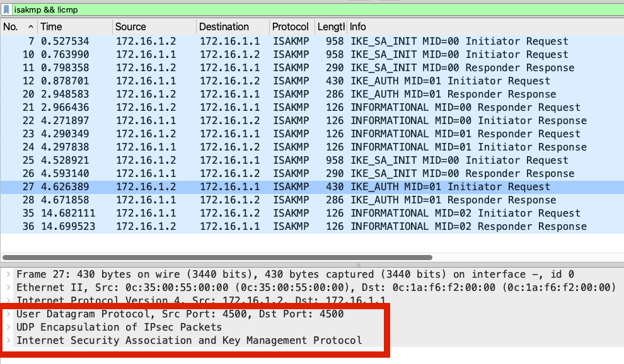
Task: Select packet 36 INFORMATIONAL MID=02 Responder Response
Action: (312, 226)
